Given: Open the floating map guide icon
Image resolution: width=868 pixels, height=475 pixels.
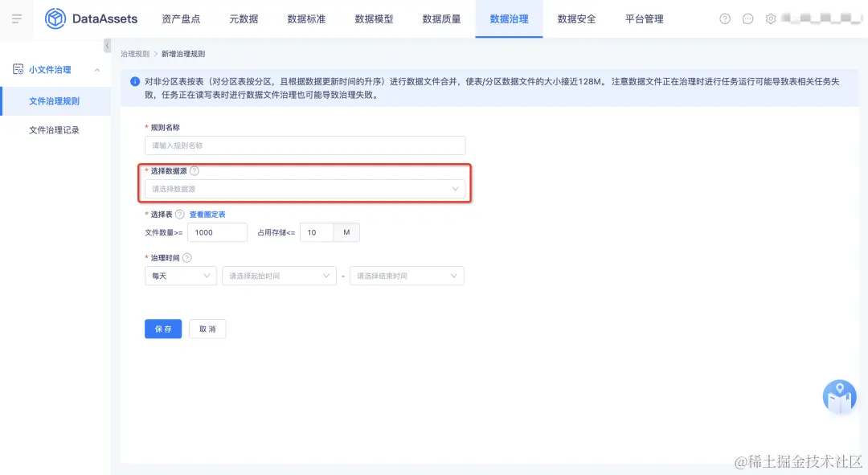Looking at the screenshot, I should point(839,396).
